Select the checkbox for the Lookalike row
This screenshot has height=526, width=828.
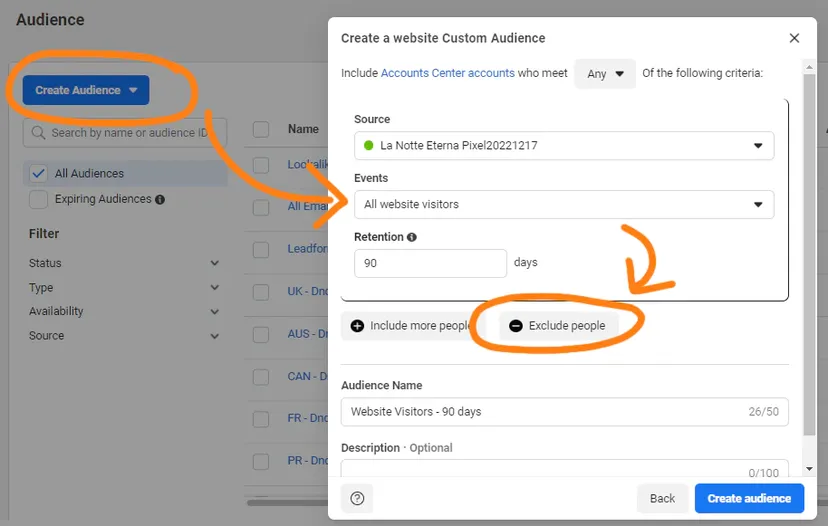(261, 165)
